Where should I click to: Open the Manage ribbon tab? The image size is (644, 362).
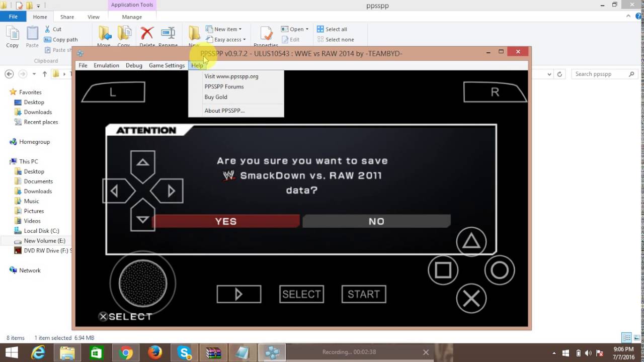coord(132,17)
